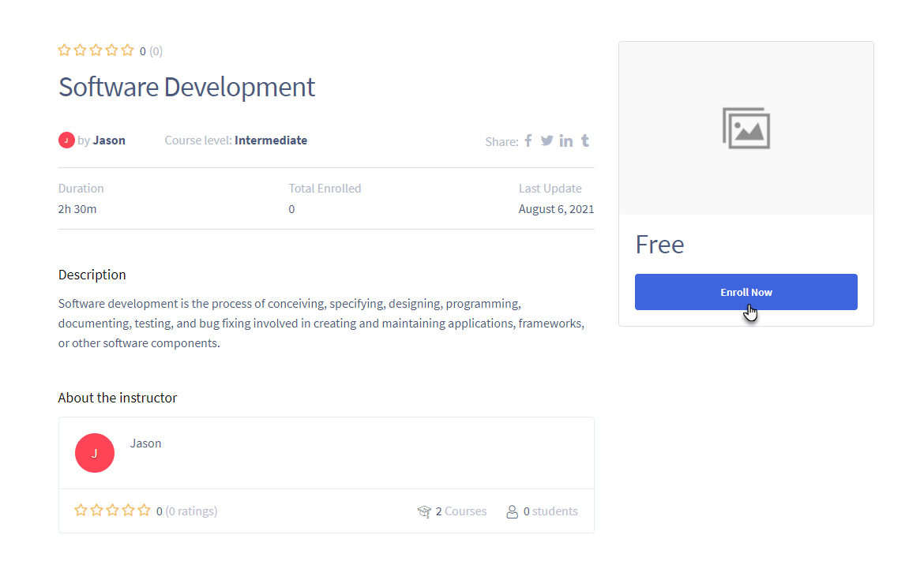
Task: Click the graduation cap Courses icon
Action: tap(424, 511)
